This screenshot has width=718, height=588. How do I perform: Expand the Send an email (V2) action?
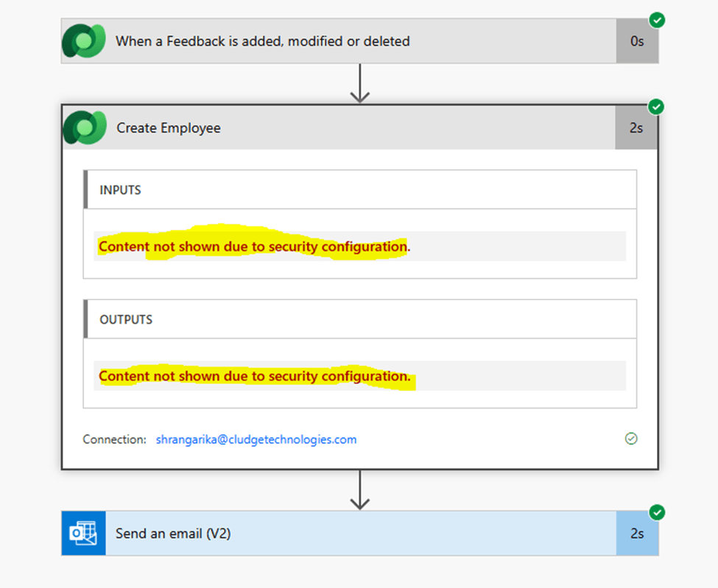click(x=173, y=534)
